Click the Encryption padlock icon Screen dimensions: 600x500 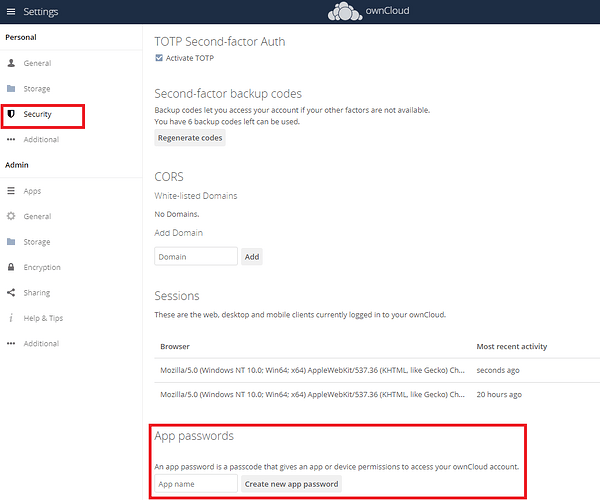pyautogui.click(x=11, y=267)
